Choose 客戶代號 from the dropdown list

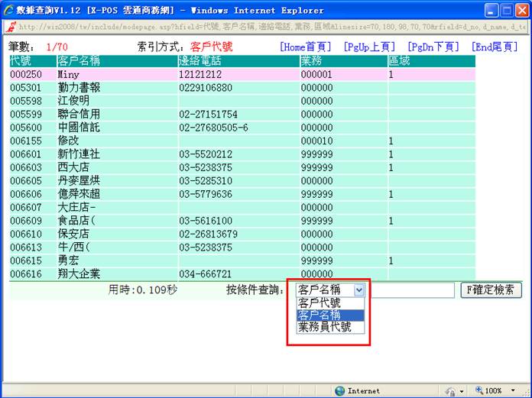(320, 303)
